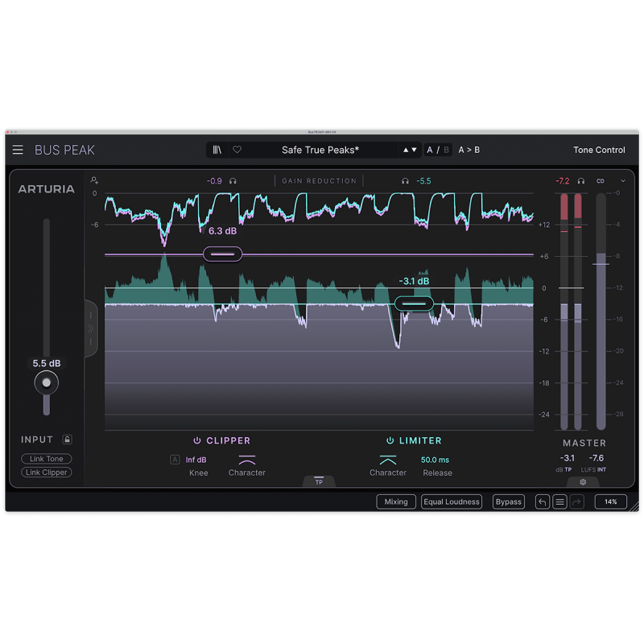
Task: Click the LIMITER section label
Action: (420, 440)
